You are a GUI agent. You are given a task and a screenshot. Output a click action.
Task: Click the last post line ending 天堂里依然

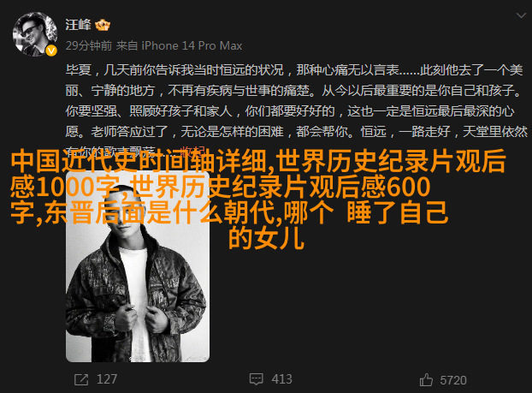click(x=297, y=132)
